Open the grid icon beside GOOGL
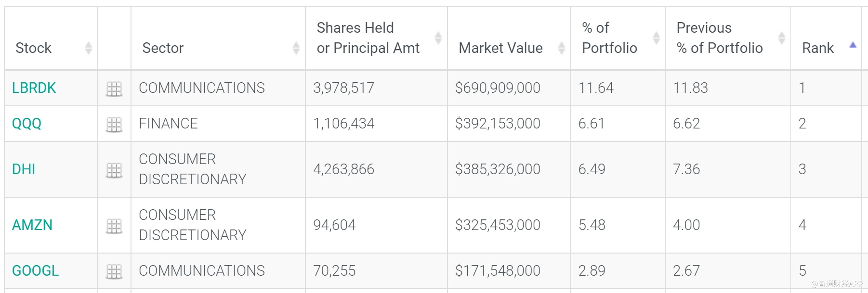 (x=114, y=271)
